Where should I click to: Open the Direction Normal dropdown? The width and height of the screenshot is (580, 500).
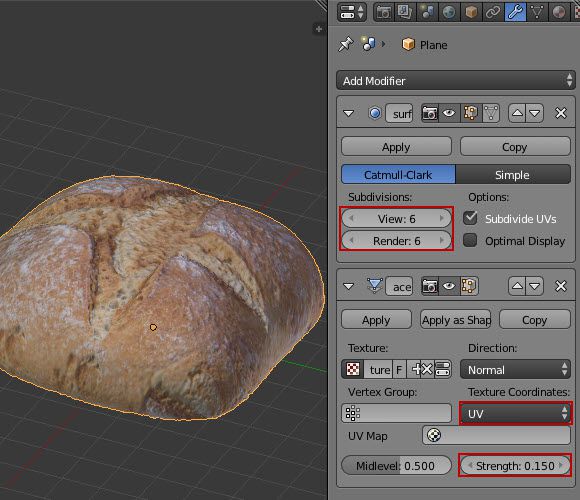click(515, 369)
